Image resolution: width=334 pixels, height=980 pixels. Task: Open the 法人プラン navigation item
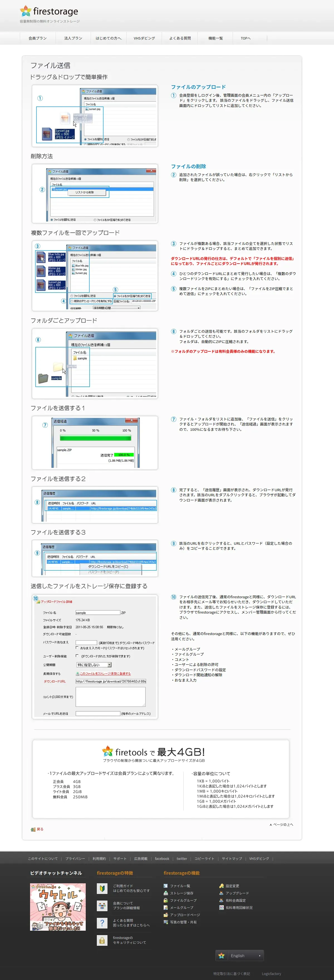click(73, 38)
